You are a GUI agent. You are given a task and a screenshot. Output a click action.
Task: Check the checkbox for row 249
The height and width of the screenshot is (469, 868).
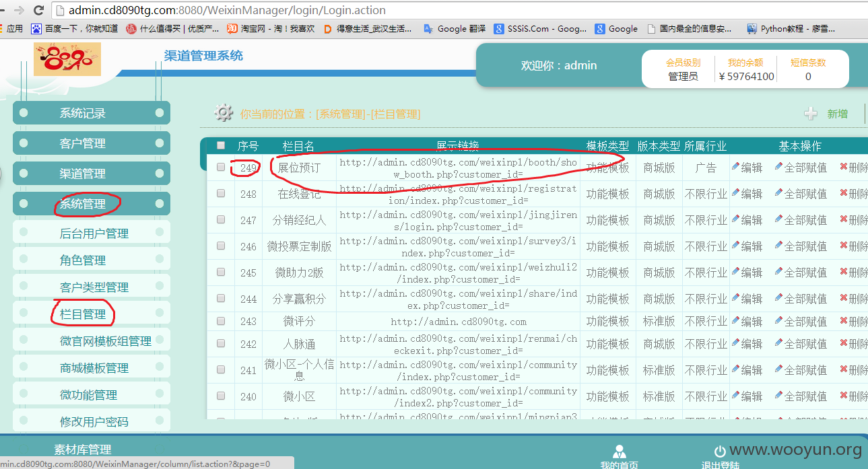tap(221, 168)
